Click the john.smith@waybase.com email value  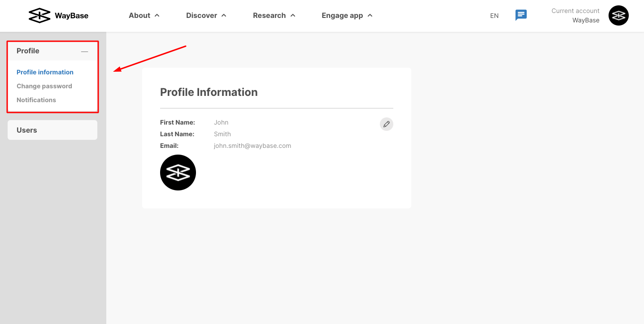coord(252,146)
